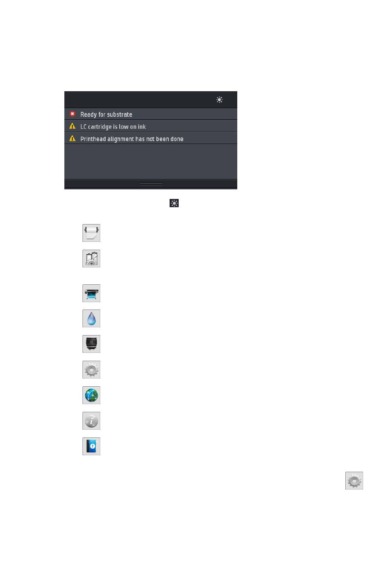Click the warning triangle beside Printhead alignment

[x=73, y=138]
